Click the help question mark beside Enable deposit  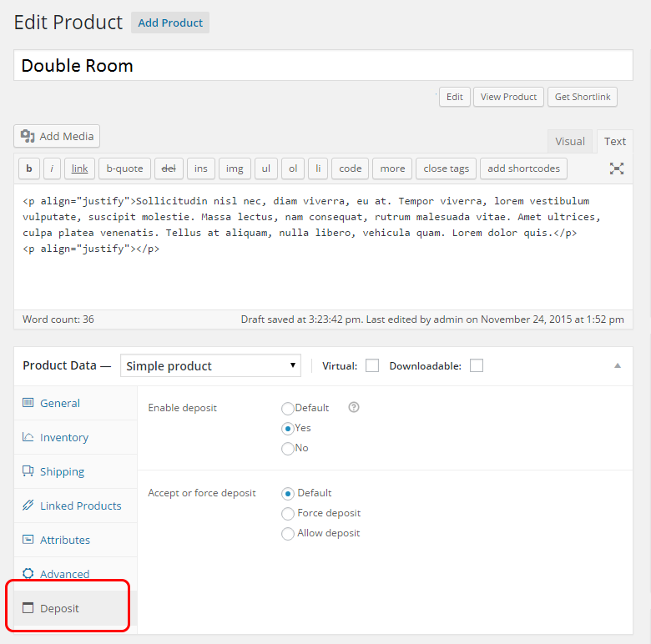point(354,407)
